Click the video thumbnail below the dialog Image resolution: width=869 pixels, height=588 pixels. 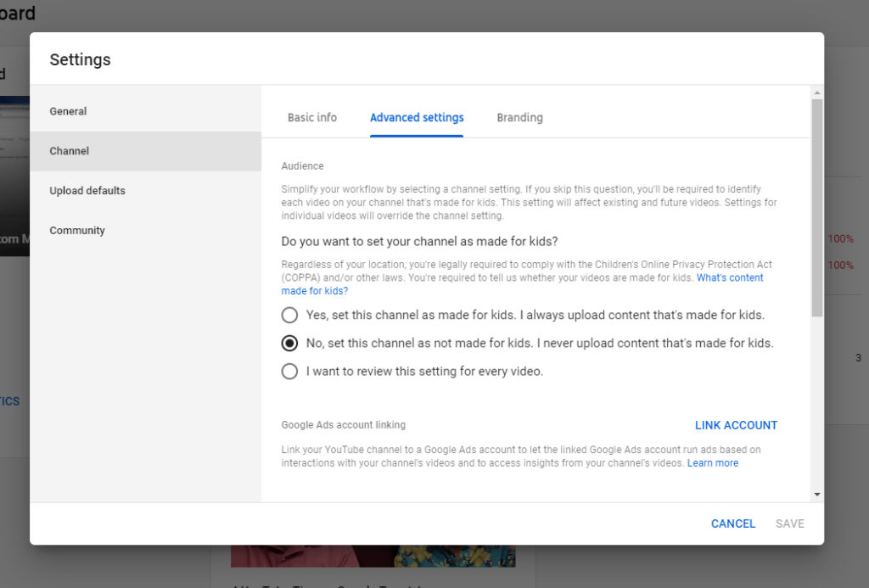point(373,556)
